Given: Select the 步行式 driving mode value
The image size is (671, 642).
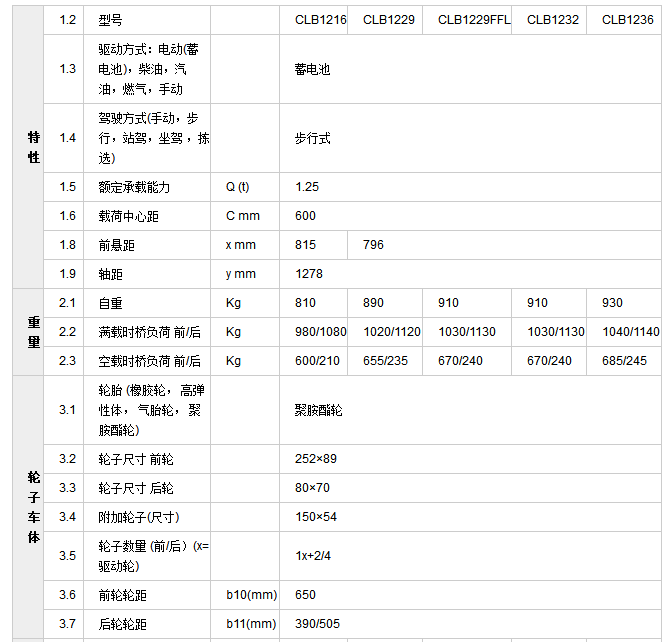Looking at the screenshot, I should [x=312, y=138].
